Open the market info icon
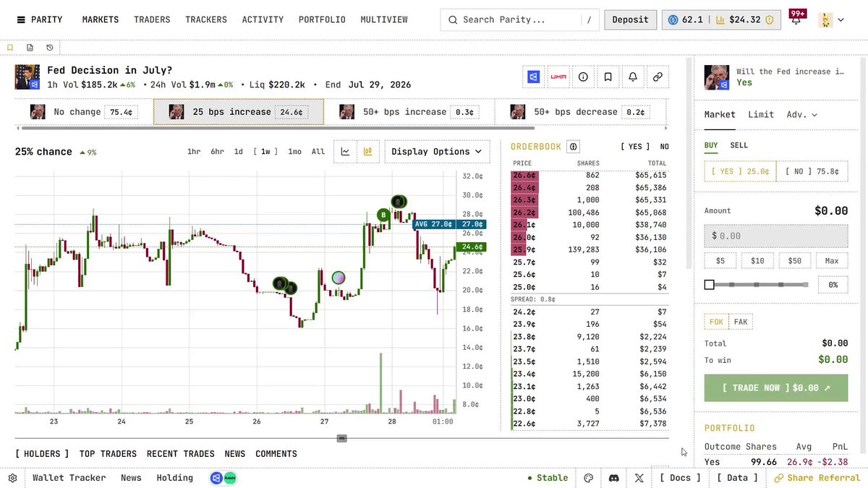 tap(583, 77)
